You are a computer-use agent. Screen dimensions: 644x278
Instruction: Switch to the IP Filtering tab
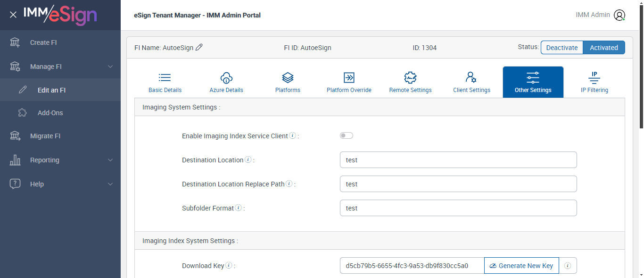click(x=594, y=82)
